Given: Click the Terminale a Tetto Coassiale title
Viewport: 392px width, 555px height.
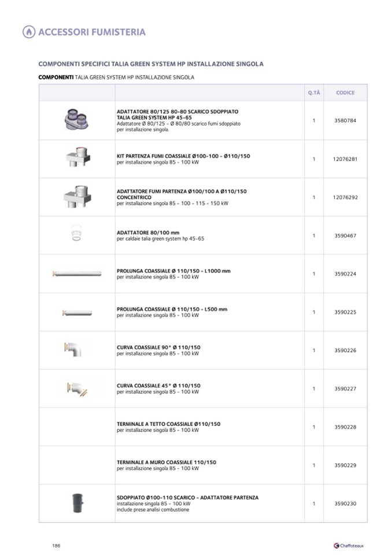Looking at the screenshot, I should 168,424.
